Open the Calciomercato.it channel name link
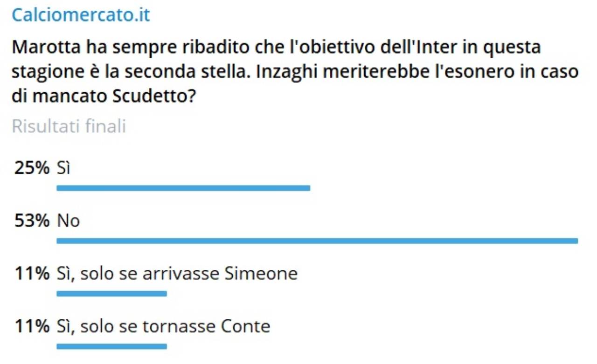Screen dimensions: 597x364 (x=81, y=15)
